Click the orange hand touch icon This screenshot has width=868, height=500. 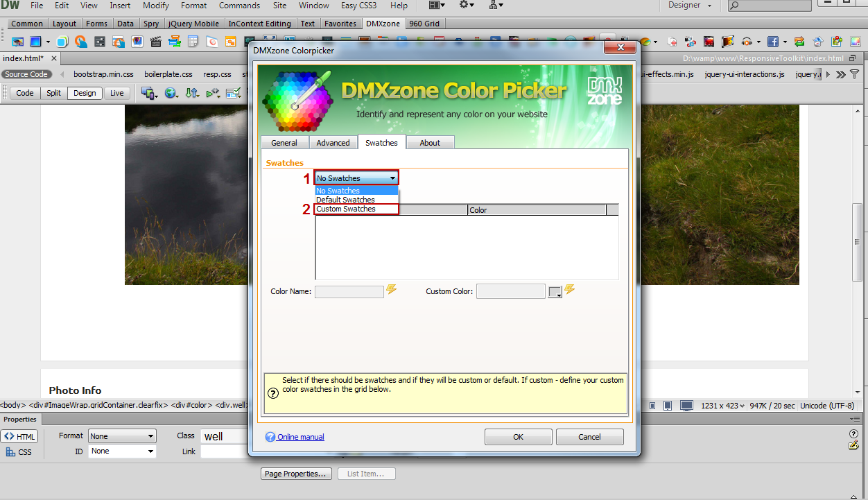[x=81, y=42]
